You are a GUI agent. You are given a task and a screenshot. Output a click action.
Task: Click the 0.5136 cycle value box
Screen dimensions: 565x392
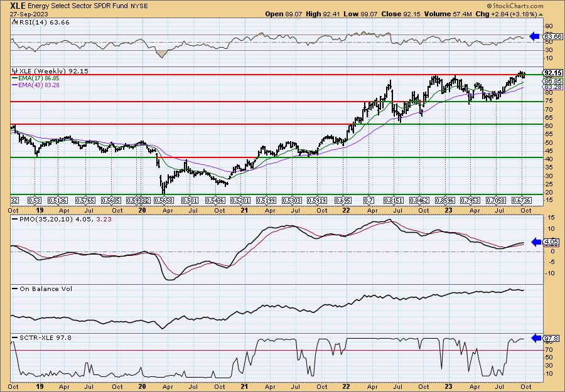coord(58,200)
